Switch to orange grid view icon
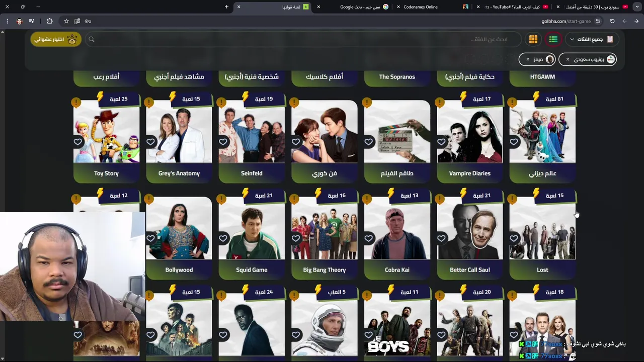 [533, 39]
